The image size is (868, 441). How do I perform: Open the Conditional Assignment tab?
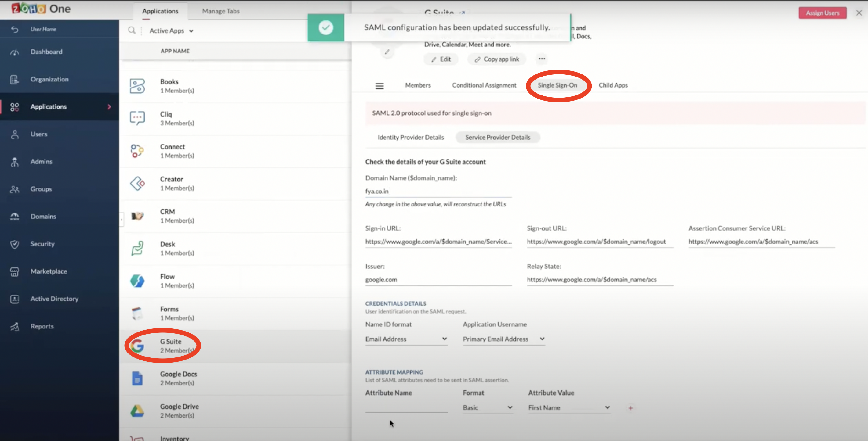tap(484, 85)
